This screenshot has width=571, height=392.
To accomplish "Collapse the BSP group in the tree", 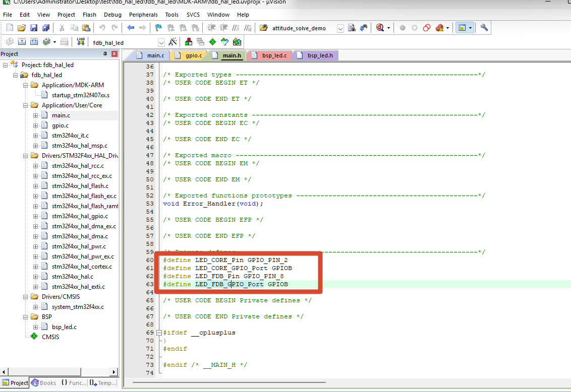I will point(26,317).
